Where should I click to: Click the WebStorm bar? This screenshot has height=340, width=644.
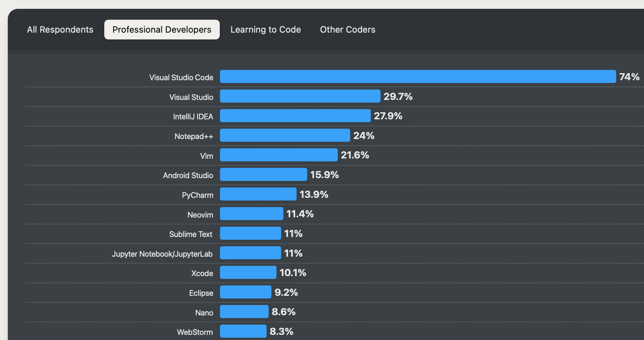pyautogui.click(x=243, y=331)
